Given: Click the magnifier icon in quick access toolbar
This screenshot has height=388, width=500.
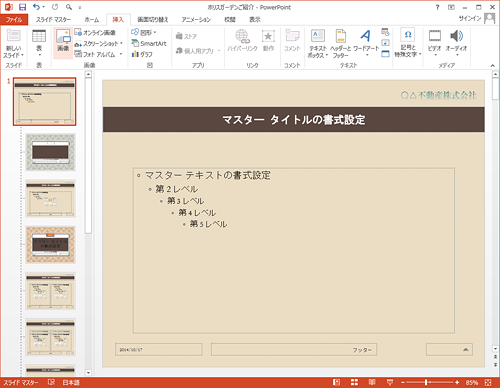Looking at the screenshot, I should pos(69,7).
